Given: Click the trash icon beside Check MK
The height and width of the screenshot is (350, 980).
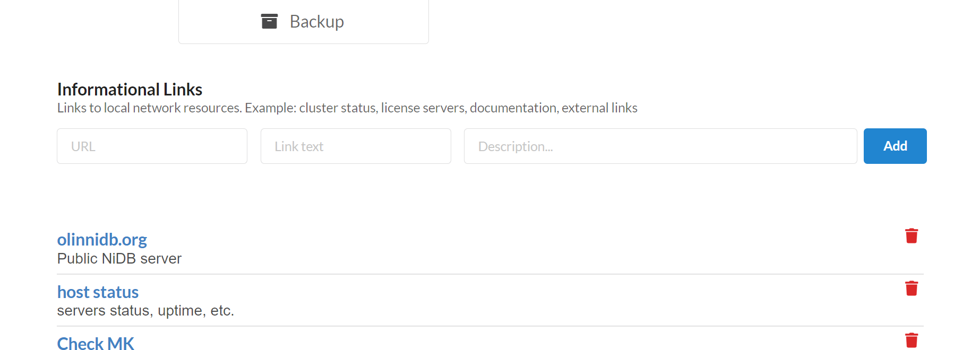Looking at the screenshot, I should [x=911, y=340].
